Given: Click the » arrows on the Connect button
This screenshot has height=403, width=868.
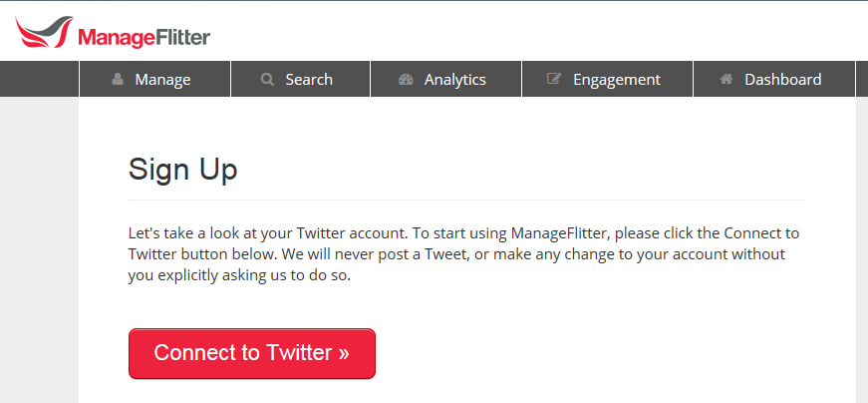Looking at the screenshot, I should pyautogui.click(x=344, y=352).
